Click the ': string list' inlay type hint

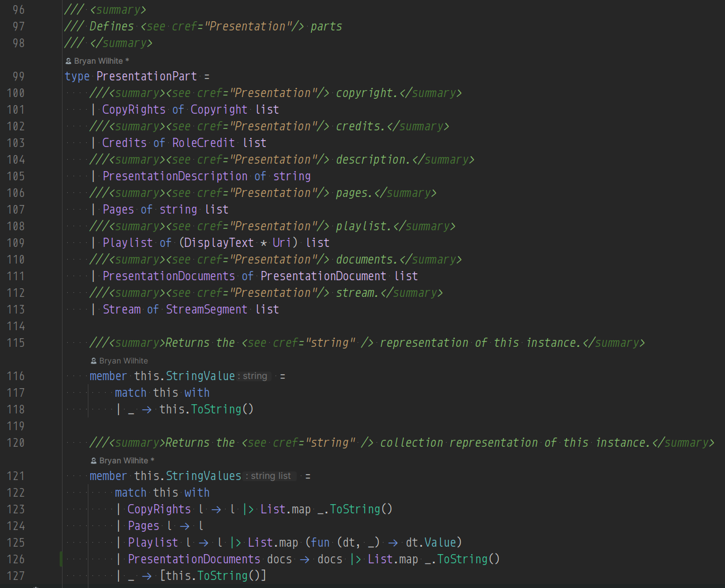pyautogui.click(x=269, y=476)
